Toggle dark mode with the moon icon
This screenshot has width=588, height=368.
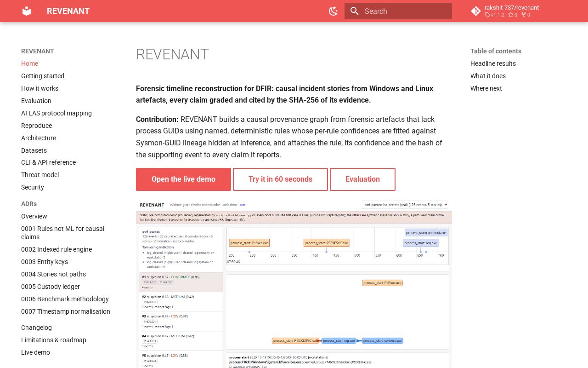334,11
